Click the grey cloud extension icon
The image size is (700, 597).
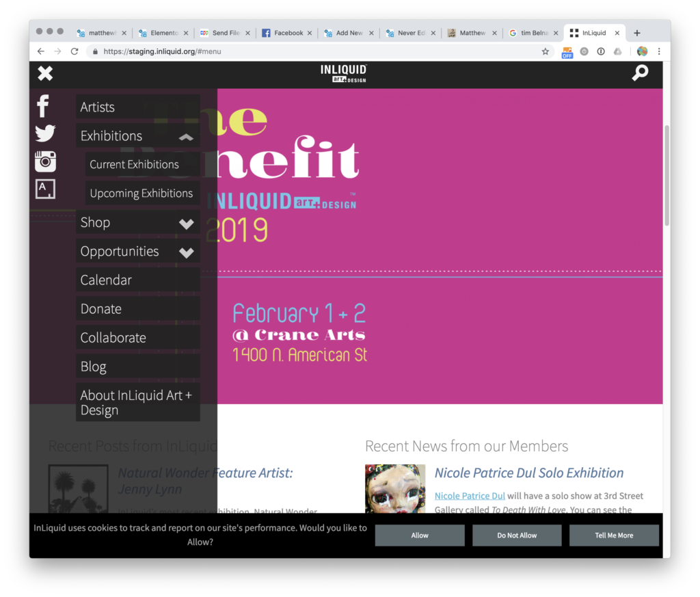pyautogui.click(x=617, y=51)
